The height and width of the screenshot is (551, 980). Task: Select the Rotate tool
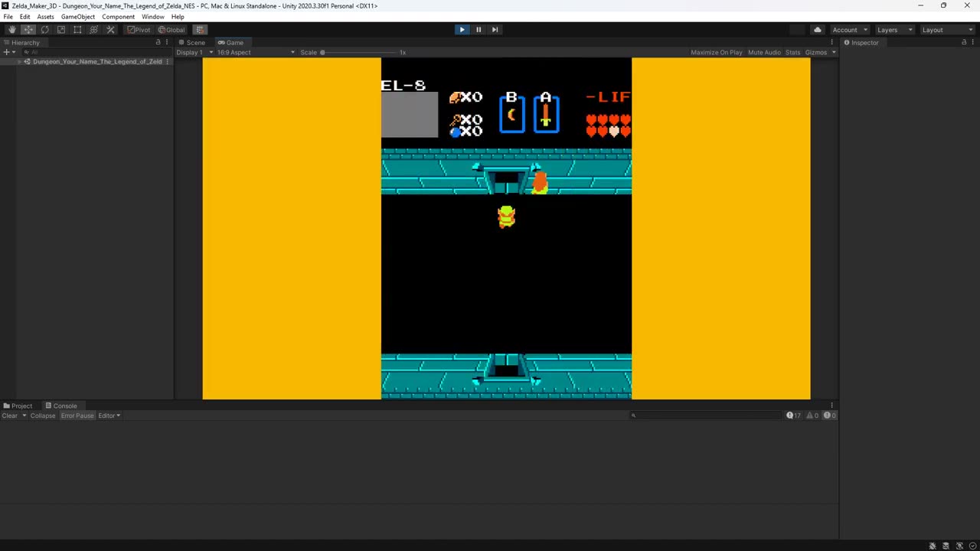(x=44, y=30)
